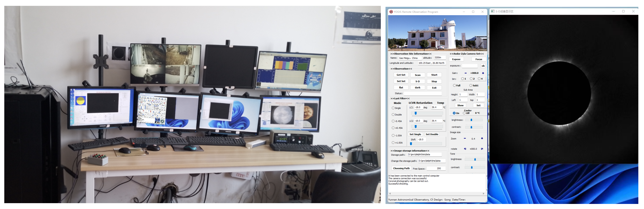
Task: Click the YOGIS program title bar icon
Action: [391, 12]
